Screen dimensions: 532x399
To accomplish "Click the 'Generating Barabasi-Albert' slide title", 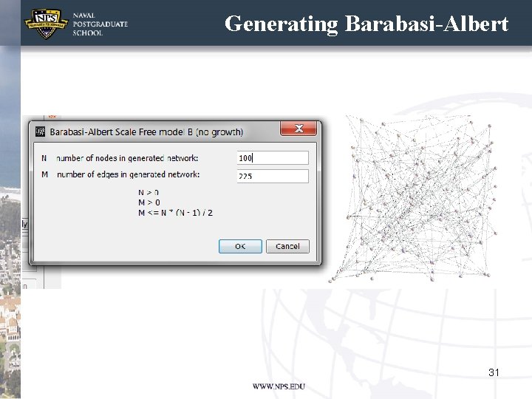I will (366, 24).
